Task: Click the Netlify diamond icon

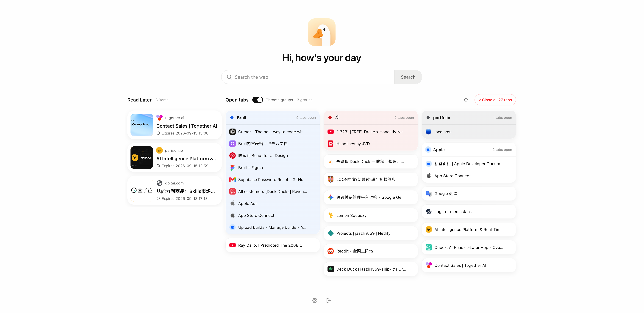Action: 330,233
